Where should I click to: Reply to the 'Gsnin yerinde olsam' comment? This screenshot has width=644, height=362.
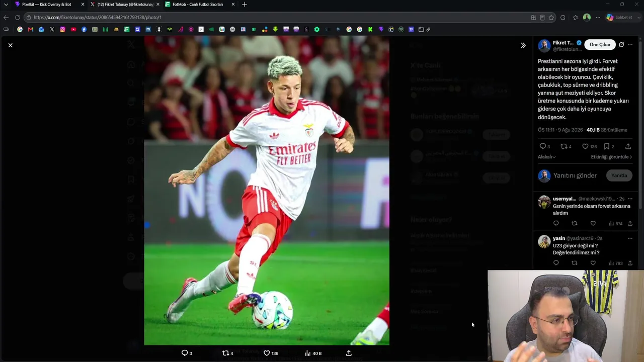[556, 223]
